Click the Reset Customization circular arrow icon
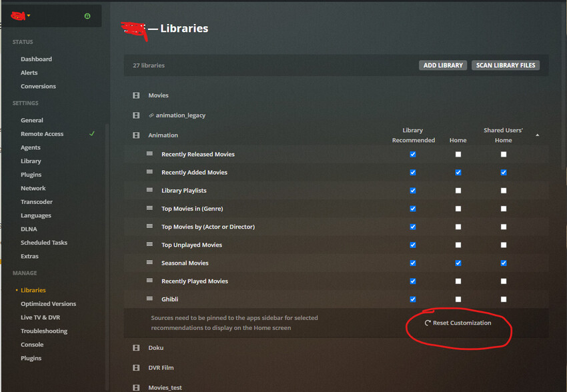Screen dimensions: 567x392 [x=428, y=323]
